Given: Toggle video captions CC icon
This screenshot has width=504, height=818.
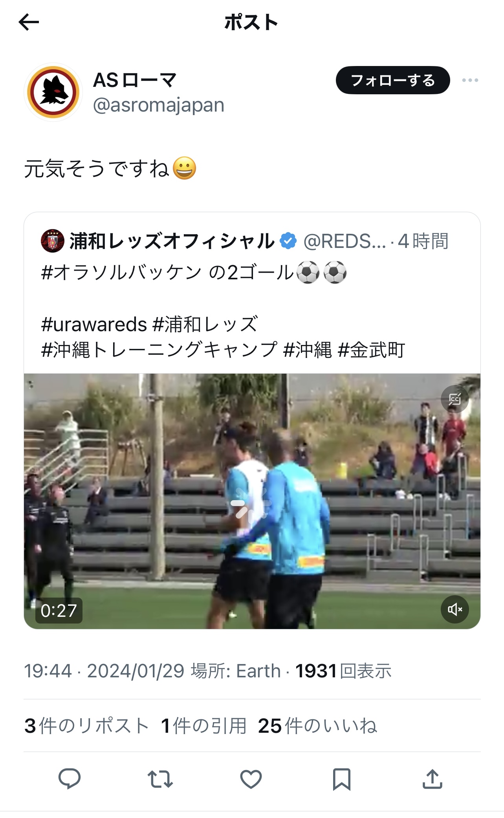Looking at the screenshot, I should tap(455, 399).
